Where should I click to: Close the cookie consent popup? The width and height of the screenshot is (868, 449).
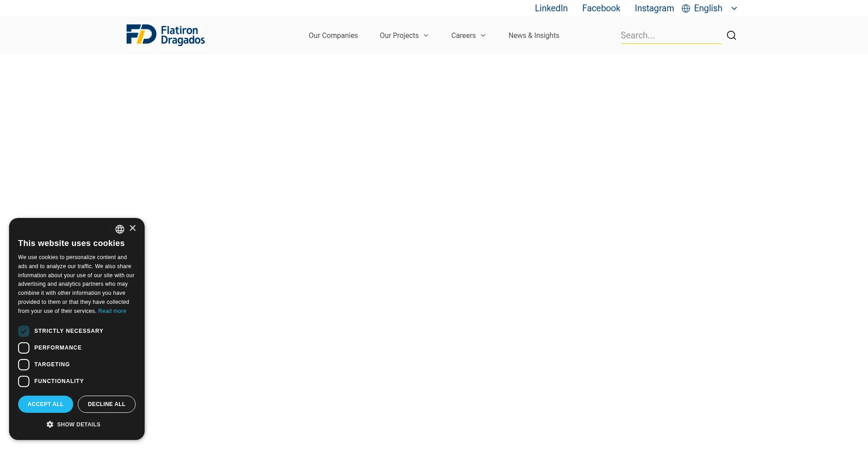pos(132,228)
